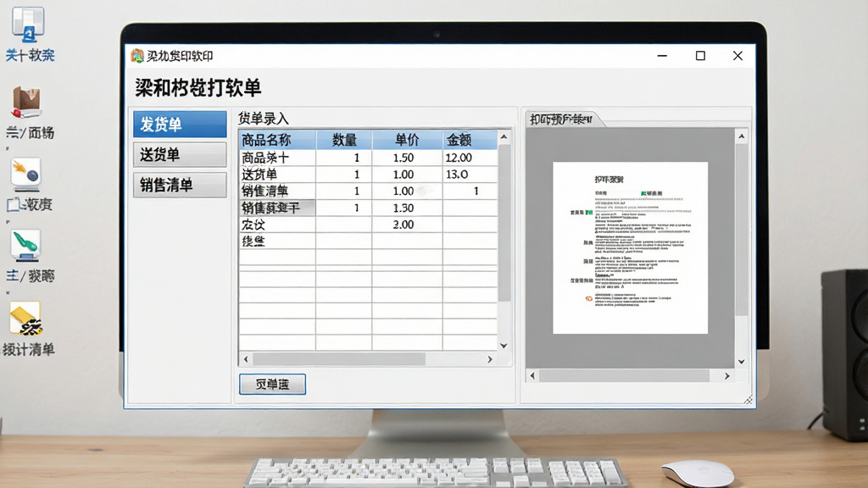Click the preview pane's scroll up arrow
The image size is (868, 488).
(741, 136)
